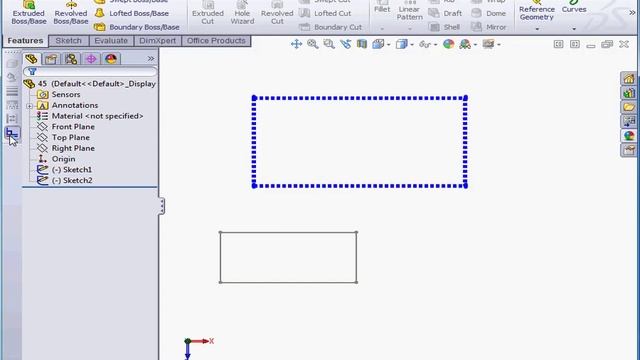Select Material <not specified> in the tree
The height and width of the screenshot is (360, 640).
click(90, 116)
